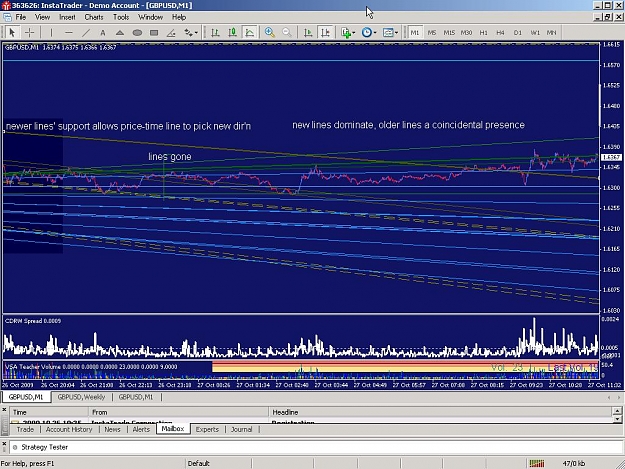Image resolution: width=625 pixels, height=469 pixels.
Task: Select the crosshair cursor tool
Action: tap(29, 33)
